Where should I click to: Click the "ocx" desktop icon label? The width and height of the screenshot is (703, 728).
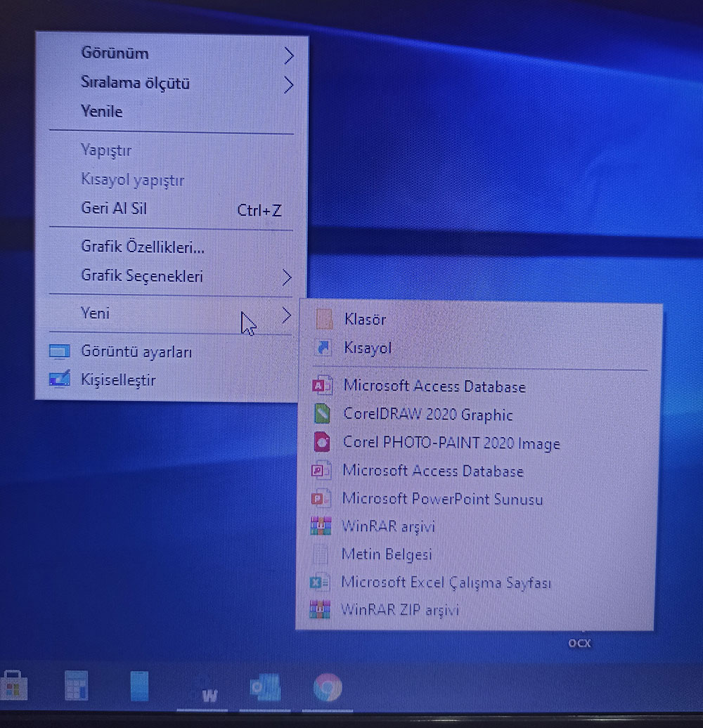579,643
